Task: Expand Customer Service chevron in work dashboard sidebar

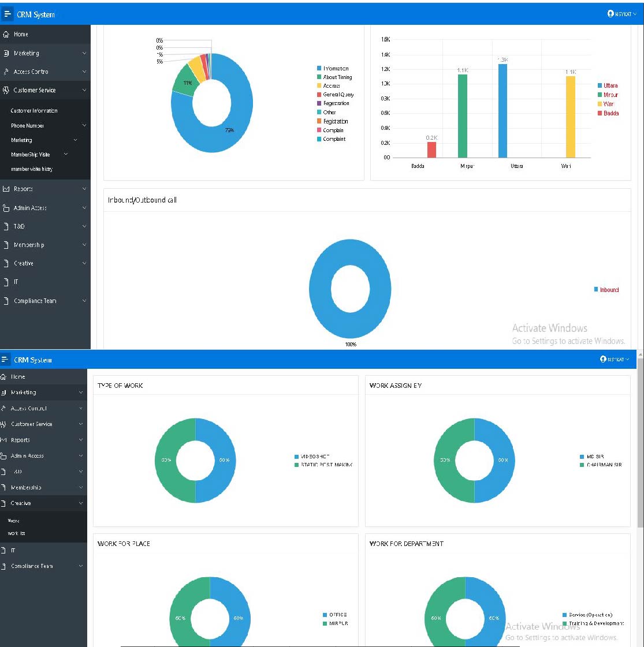Action: [81, 424]
